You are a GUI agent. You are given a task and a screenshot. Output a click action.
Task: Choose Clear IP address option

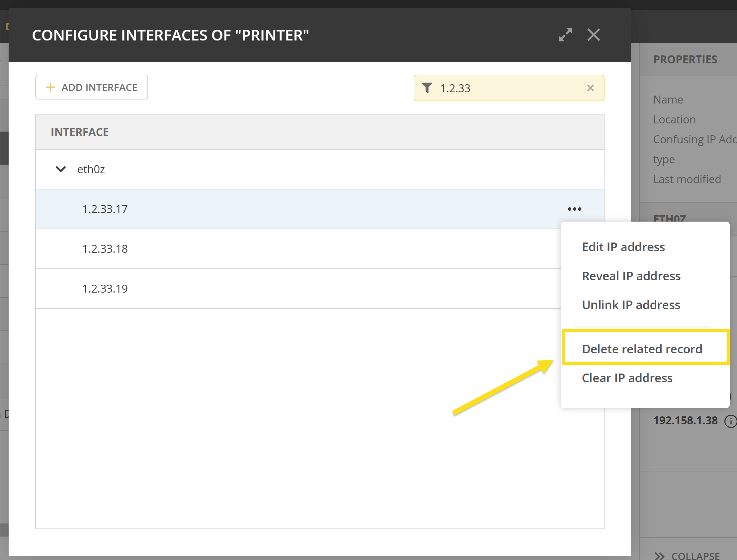pyautogui.click(x=627, y=378)
